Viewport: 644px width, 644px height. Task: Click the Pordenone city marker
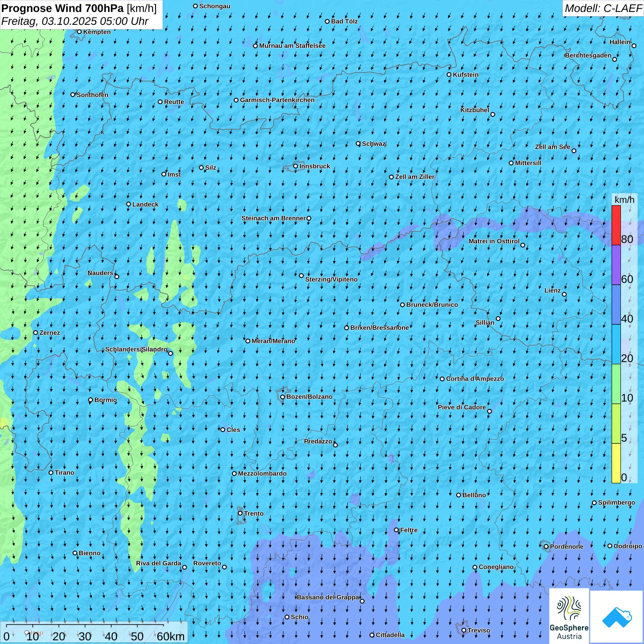(x=546, y=546)
